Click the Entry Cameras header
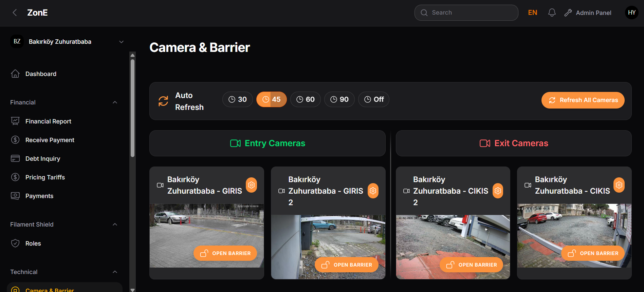Viewport: 644px width, 292px height. [x=268, y=143]
